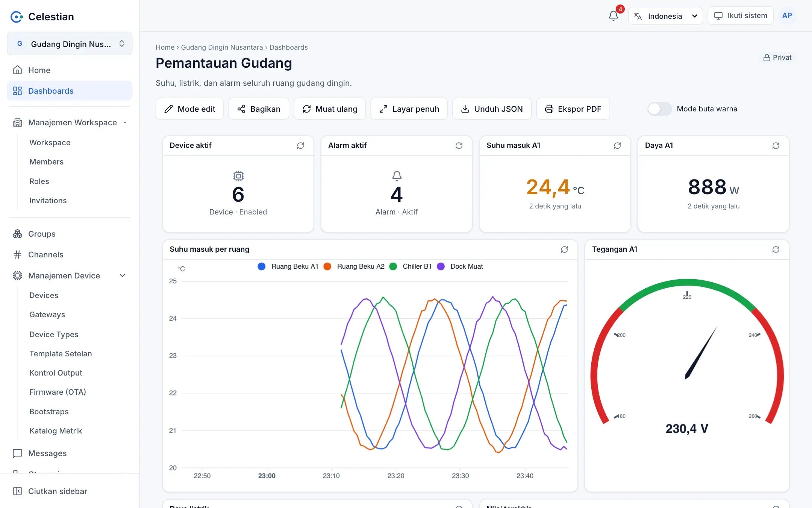Select Dashboards in the sidebar
The height and width of the screenshot is (508, 812).
70,91
